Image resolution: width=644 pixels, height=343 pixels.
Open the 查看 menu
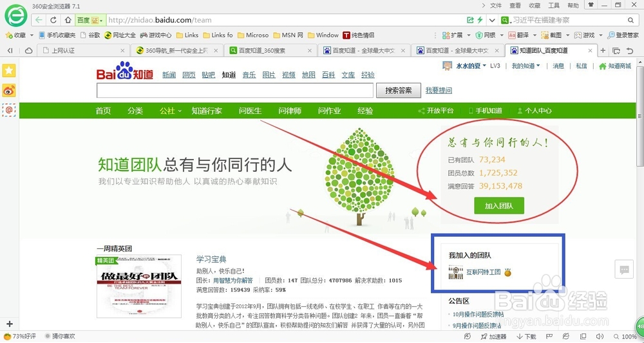click(x=515, y=5)
